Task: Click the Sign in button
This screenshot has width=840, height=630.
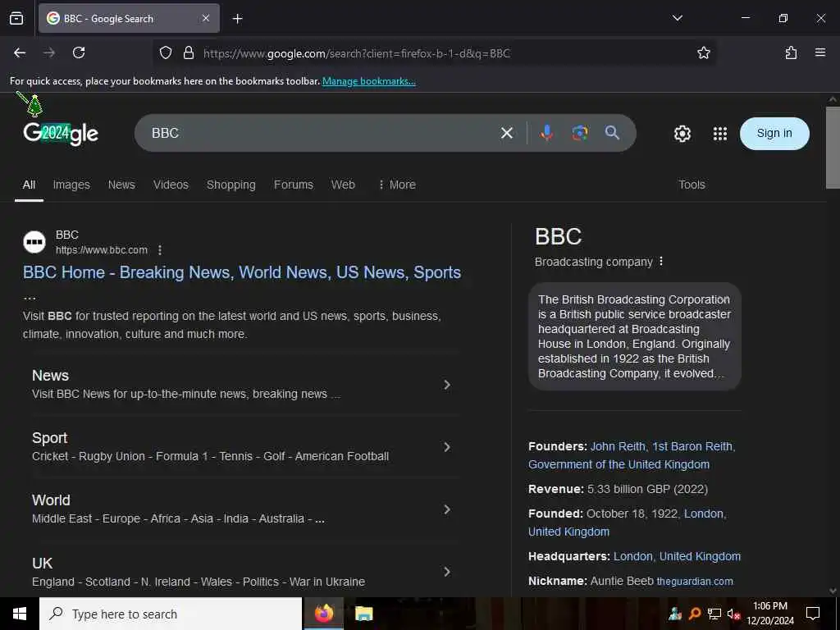Action: click(x=774, y=134)
